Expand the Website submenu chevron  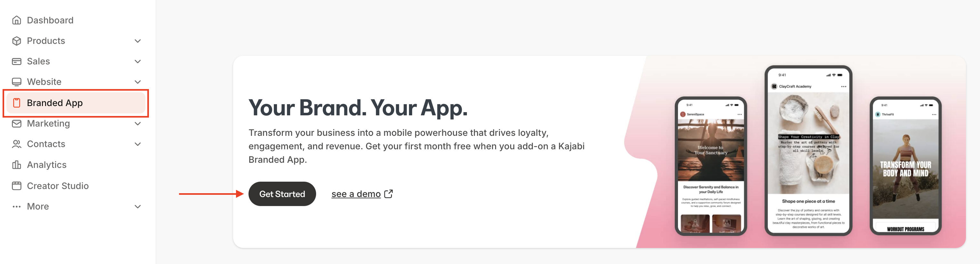point(138,82)
